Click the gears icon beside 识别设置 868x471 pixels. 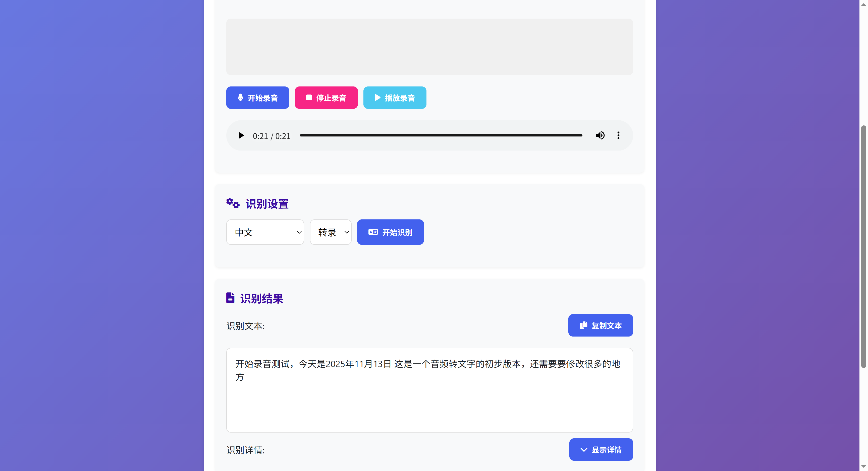click(233, 204)
